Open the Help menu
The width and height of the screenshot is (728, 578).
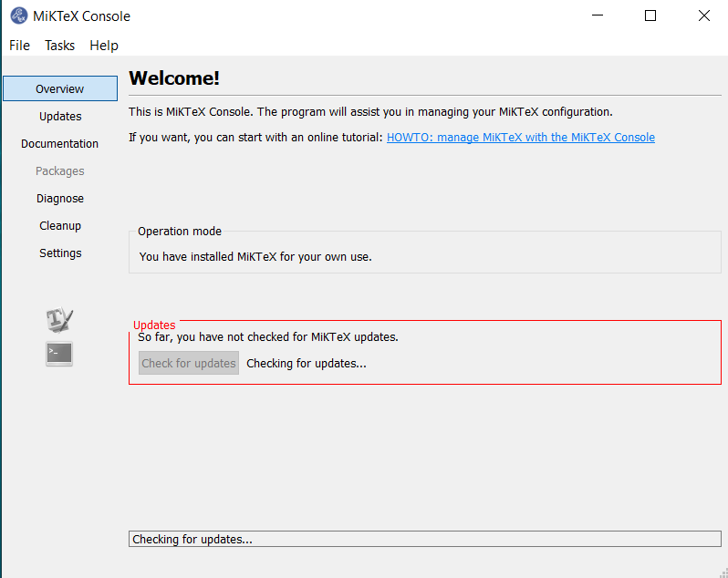pyautogui.click(x=104, y=46)
